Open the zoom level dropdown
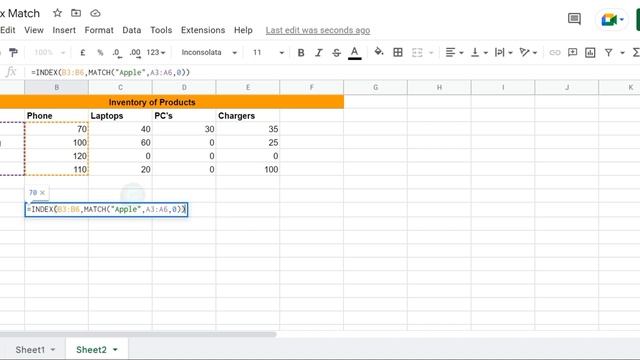 point(49,52)
